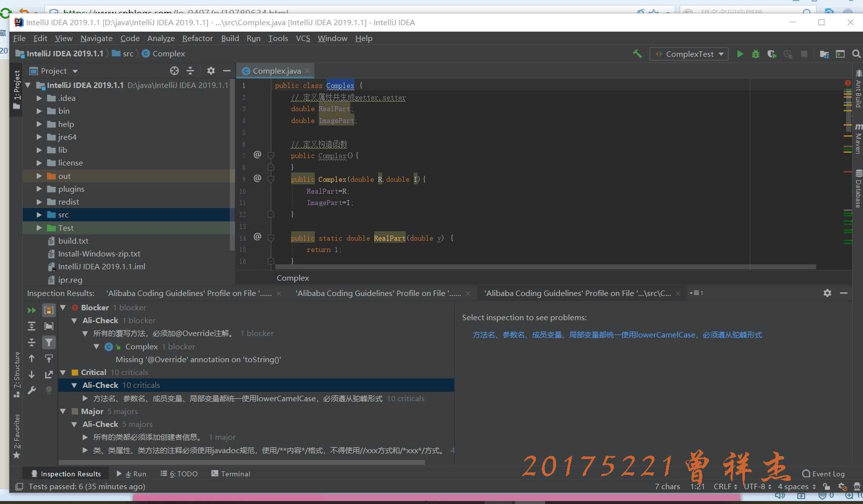The image size is (863, 504).
Task: Switch to the 6: TODO bottom tab
Action: (179, 474)
